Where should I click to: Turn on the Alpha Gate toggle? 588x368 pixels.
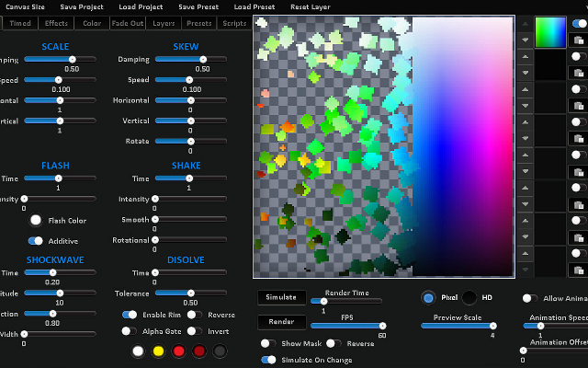tap(129, 331)
